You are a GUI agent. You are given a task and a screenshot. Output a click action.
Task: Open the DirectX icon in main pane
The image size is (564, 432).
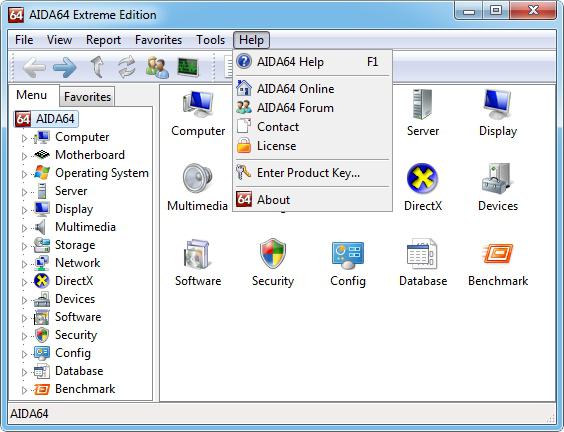(422, 179)
